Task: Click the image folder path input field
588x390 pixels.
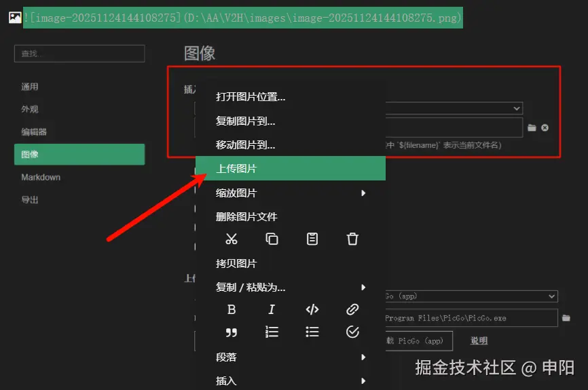Action: pos(454,128)
